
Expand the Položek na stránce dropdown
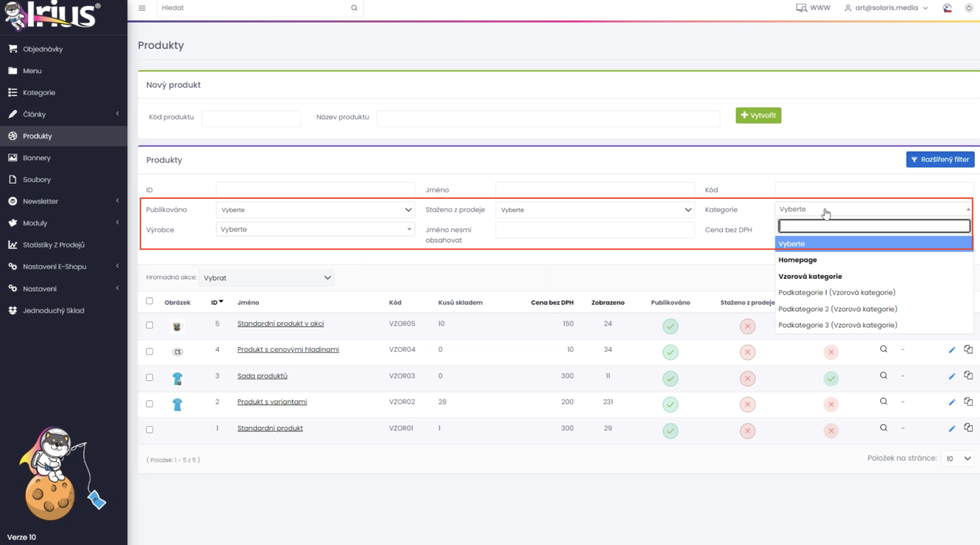958,458
